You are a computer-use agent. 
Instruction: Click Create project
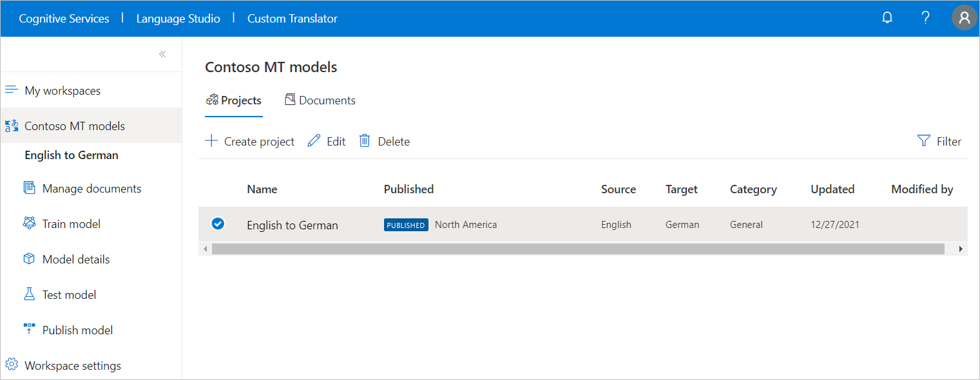click(249, 140)
